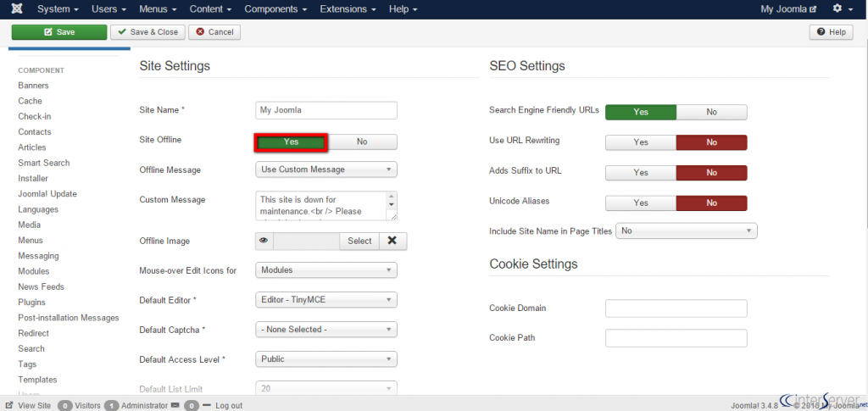Image resolution: width=868 pixels, height=411 pixels.
Task: Open Installer in component sidebar
Action: coord(33,179)
